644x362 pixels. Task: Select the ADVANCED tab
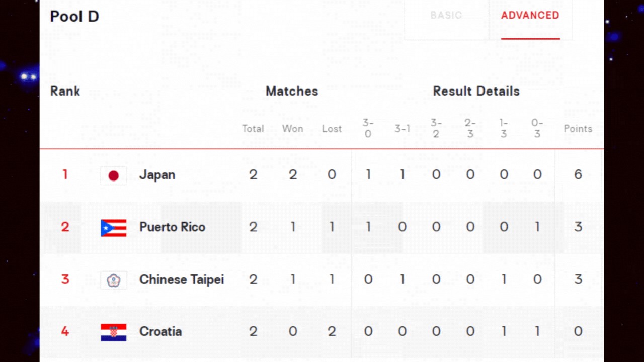coord(530,16)
